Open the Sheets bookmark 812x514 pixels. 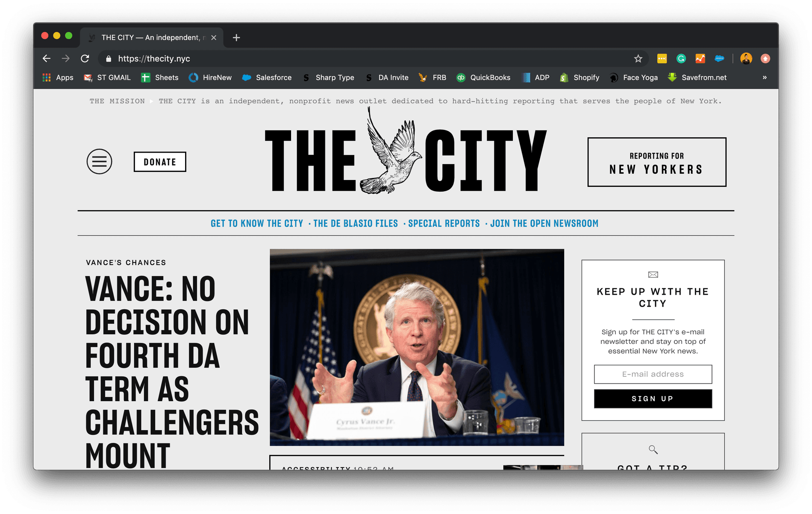click(x=160, y=77)
